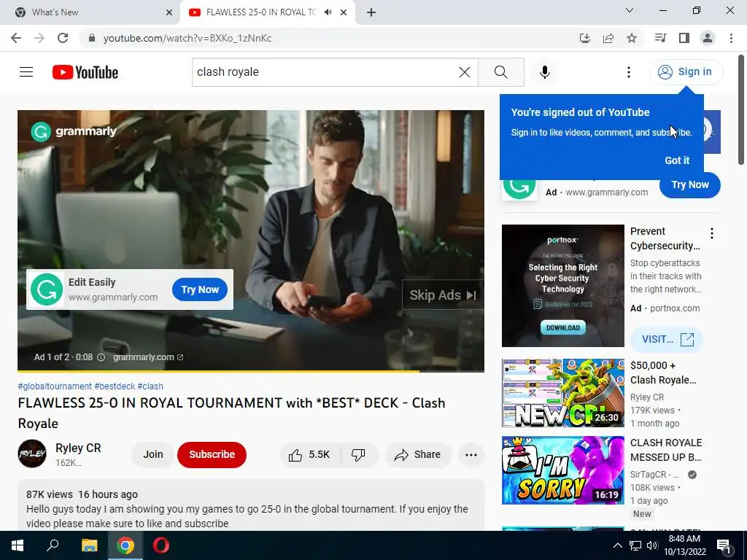The height and width of the screenshot is (560, 747).
Task: Click Try Now in the sidebar Grammarly ad
Action: tap(690, 184)
